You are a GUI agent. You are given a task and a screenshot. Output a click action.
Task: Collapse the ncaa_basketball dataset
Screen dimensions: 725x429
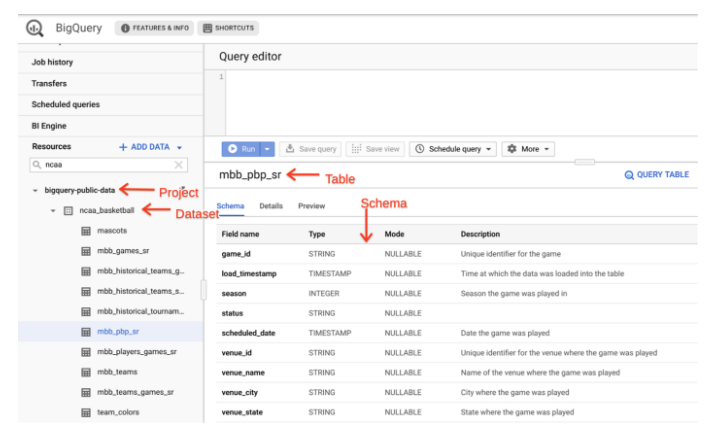[53, 211]
